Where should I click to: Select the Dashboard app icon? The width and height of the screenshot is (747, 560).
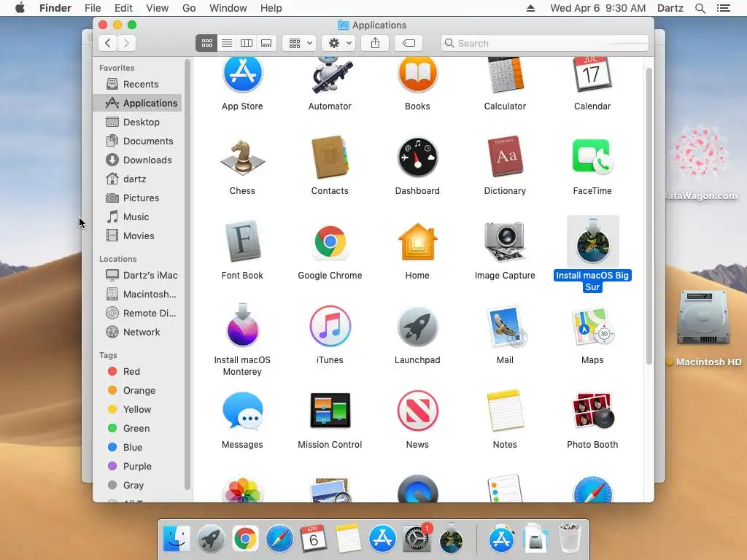[x=417, y=157]
